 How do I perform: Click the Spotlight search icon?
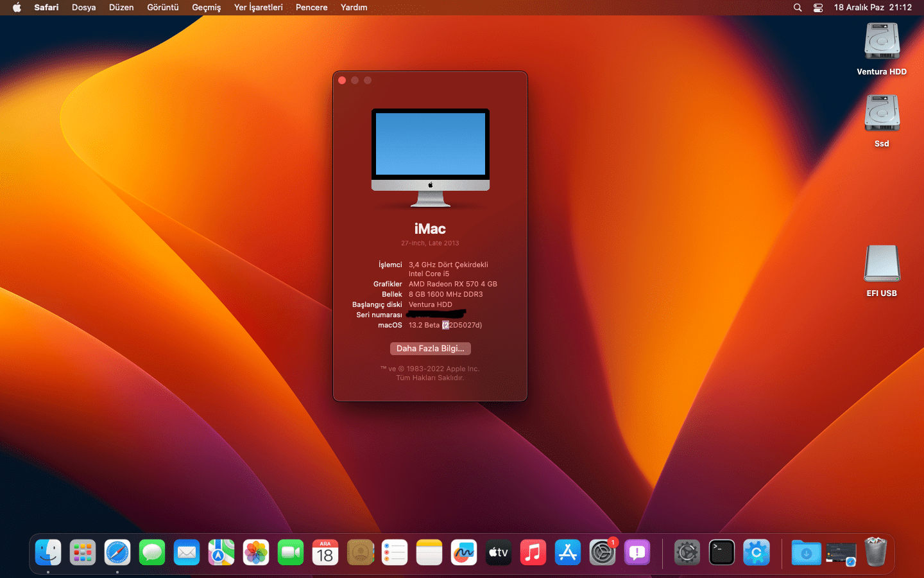(x=798, y=8)
